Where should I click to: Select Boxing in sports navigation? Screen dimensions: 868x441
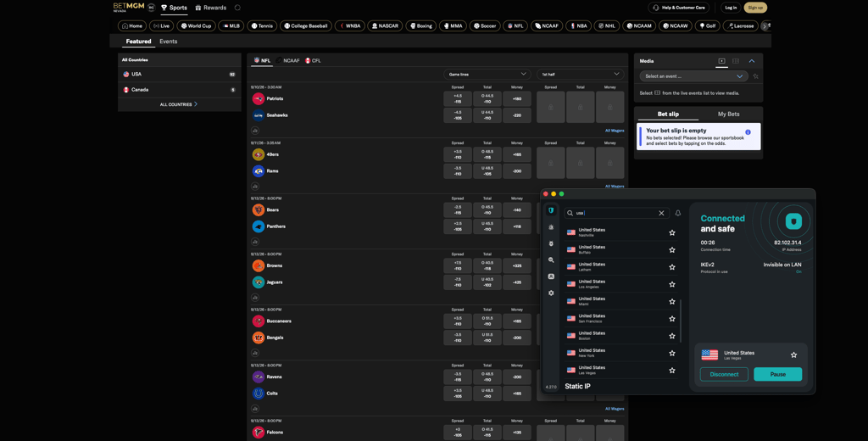click(420, 26)
